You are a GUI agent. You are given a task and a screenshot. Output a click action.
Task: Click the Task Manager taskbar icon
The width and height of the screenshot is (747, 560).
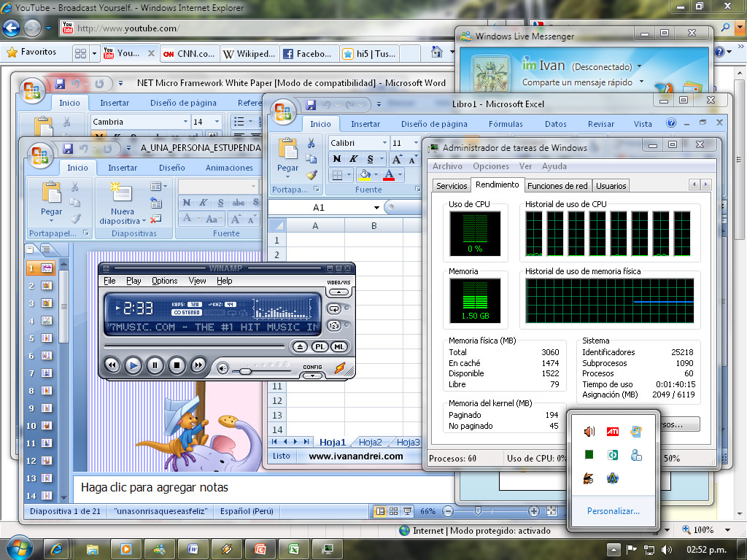pos(328,549)
